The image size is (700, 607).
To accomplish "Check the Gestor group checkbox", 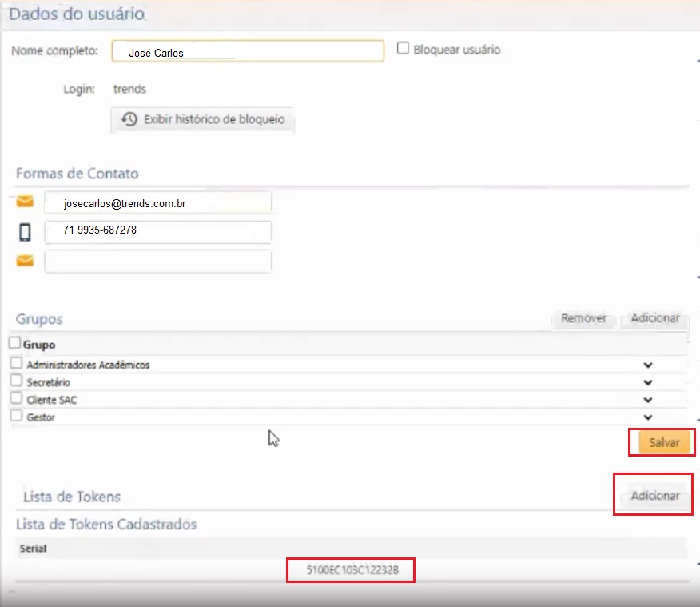I will (16, 416).
